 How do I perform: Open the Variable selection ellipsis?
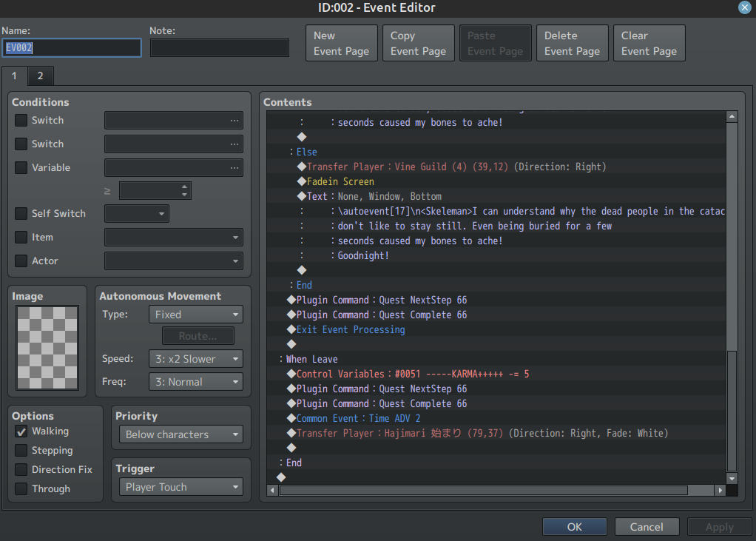[234, 168]
